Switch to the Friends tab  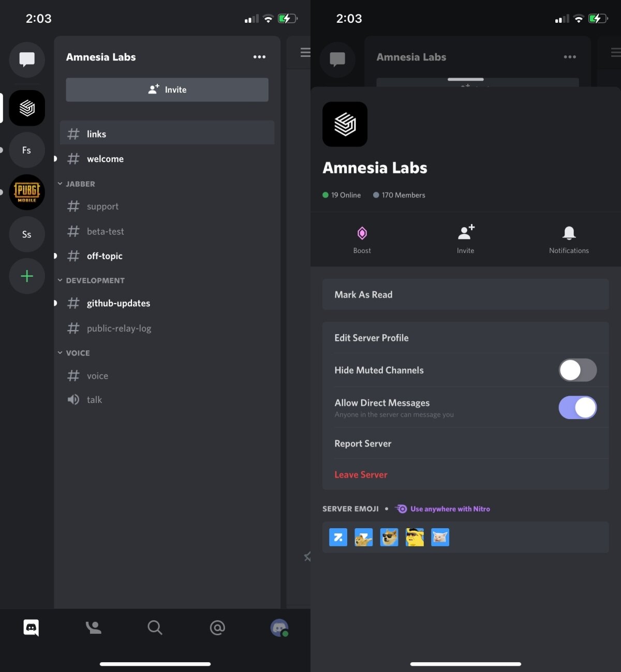[x=93, y=628]
